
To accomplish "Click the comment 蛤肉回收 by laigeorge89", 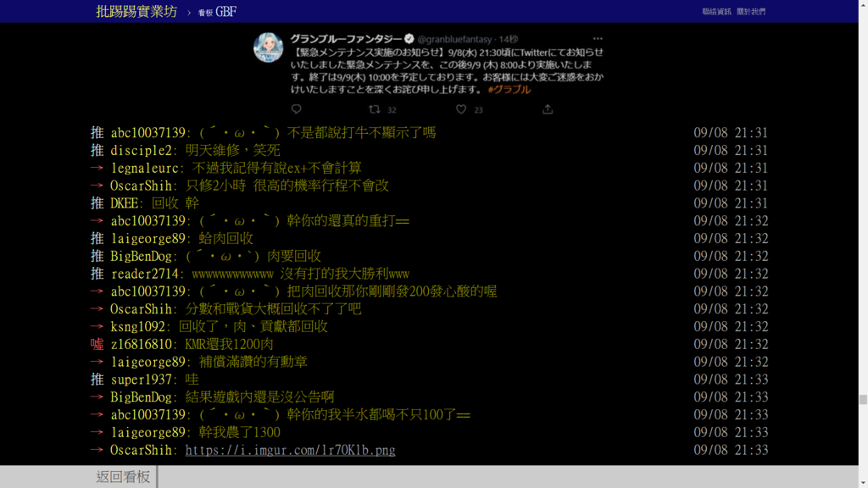I will (x=225, y=238).
